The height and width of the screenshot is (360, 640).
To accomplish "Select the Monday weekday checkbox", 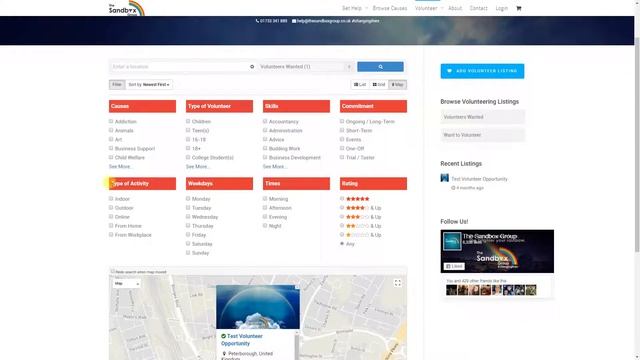I will 188,198.
